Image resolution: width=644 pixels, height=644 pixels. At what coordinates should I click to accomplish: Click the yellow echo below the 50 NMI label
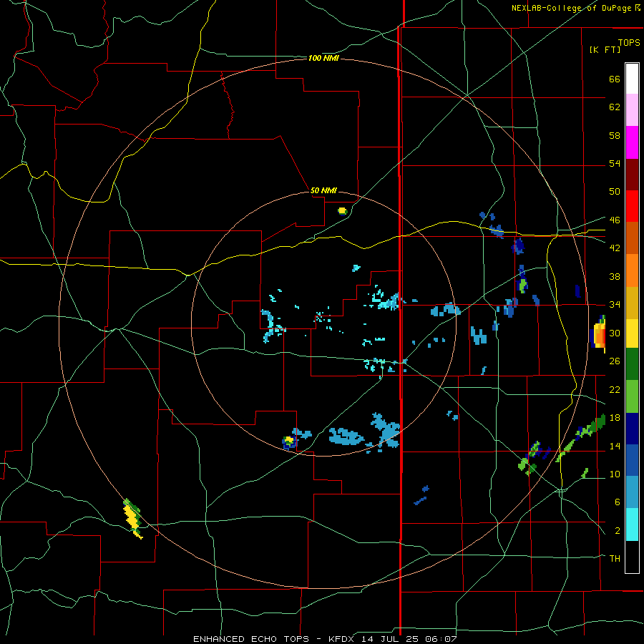342,211
